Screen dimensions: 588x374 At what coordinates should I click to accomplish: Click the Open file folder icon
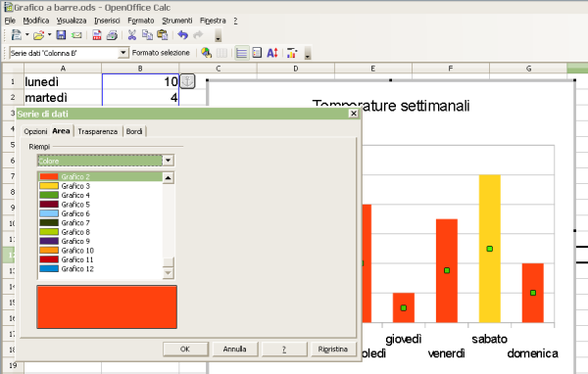(38, 35)
